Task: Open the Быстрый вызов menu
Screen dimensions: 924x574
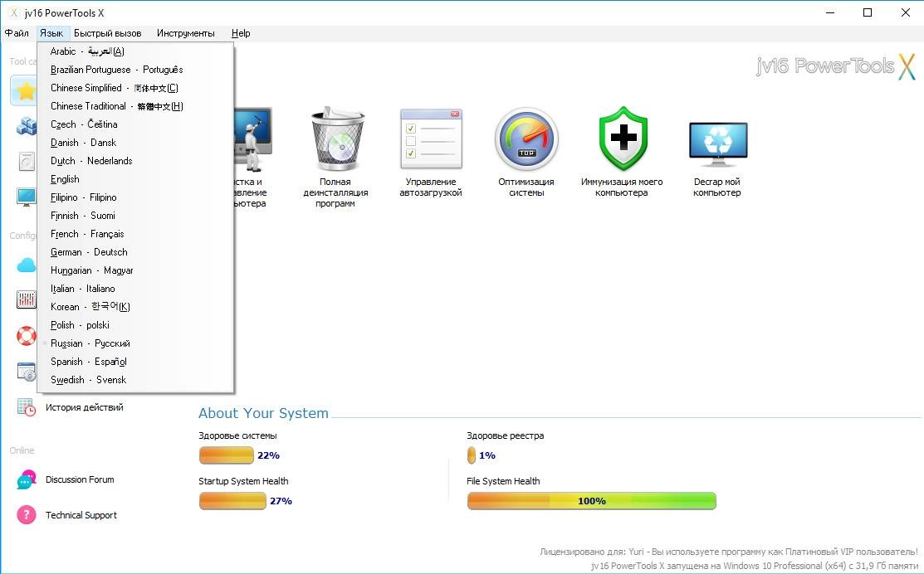Action: [x=107, y=33]
